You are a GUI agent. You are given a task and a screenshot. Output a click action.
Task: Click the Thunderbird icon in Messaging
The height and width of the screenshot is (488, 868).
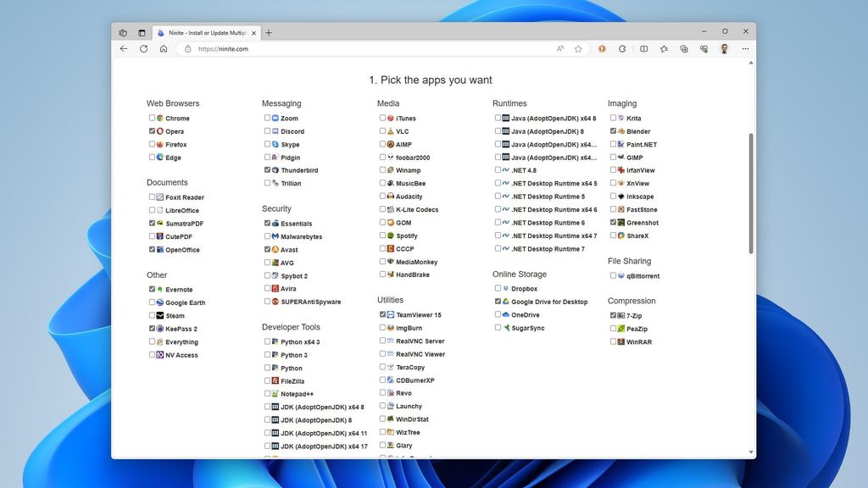click(x=274, y=170)
